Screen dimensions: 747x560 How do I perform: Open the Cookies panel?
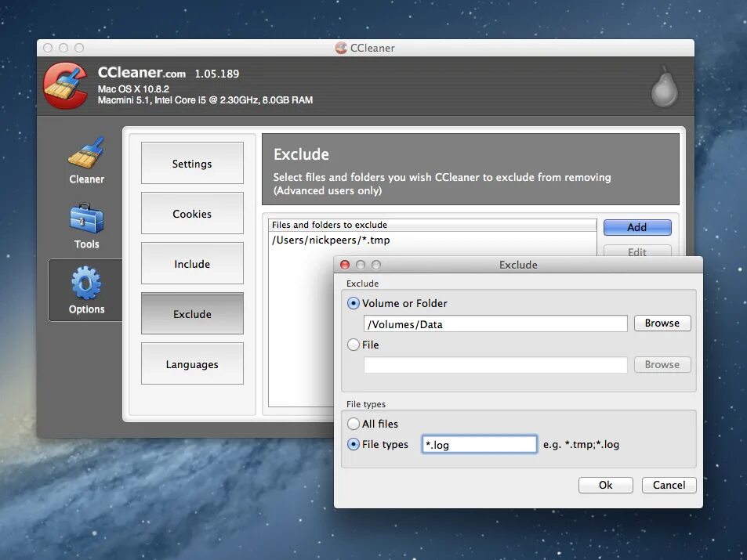[x=191, y=213]
